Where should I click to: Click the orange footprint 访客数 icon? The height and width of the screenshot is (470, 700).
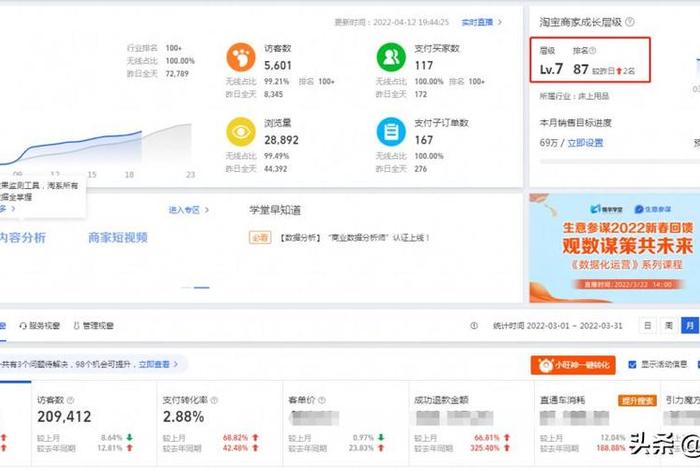(241, 57)
